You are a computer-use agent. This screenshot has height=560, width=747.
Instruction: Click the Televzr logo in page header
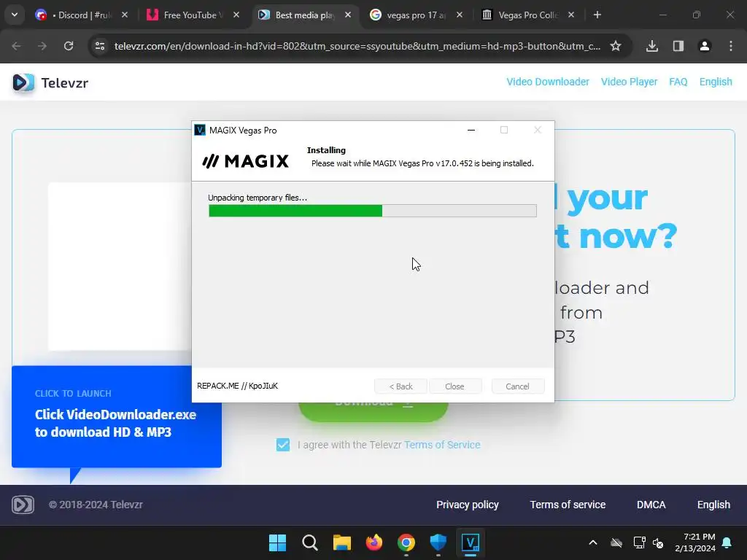click(50, 83)
